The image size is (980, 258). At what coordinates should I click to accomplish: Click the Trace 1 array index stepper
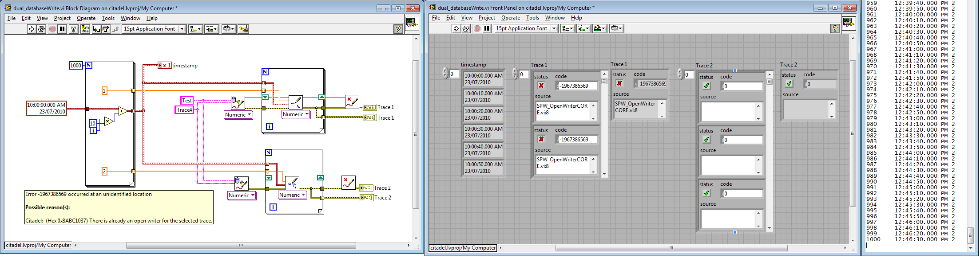515,74
